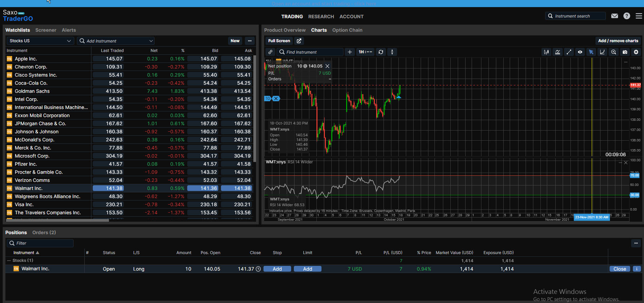Open the Stocks US watchlist dropdown
Screen dimensions: 644x303
40,41
